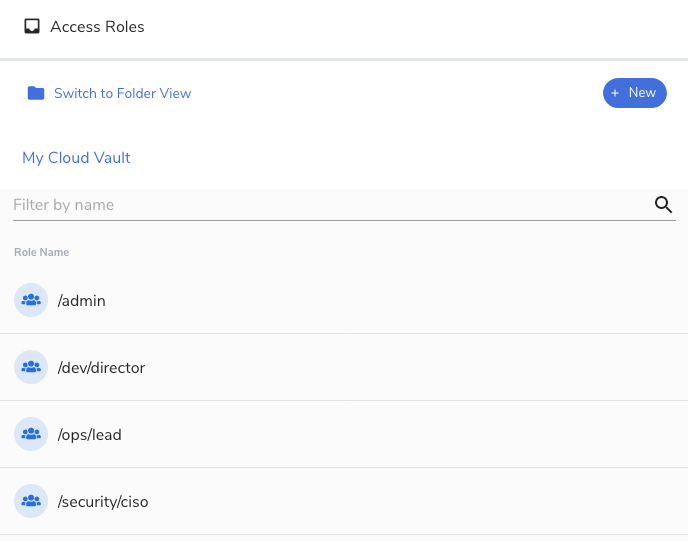Click the Access Roles inbox icon
The height and width of the screenshot is (541, 688).
click(32, 26)
